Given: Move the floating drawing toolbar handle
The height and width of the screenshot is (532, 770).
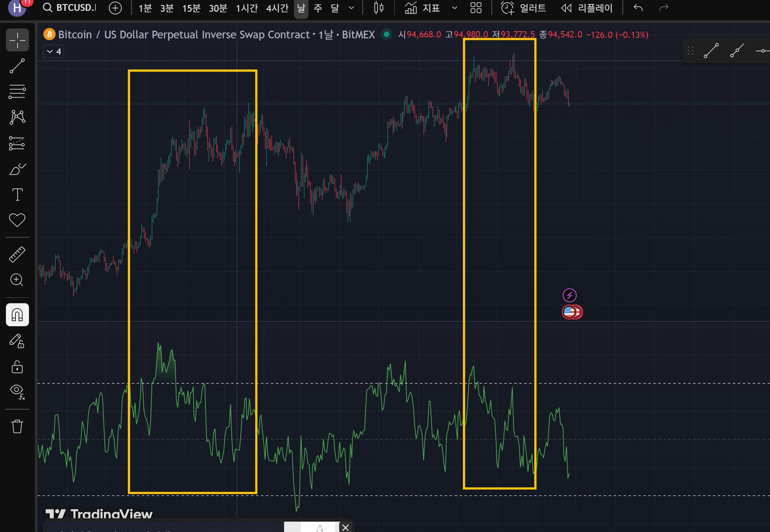Looking at the screenshot, I should click(x=691, y=50).
